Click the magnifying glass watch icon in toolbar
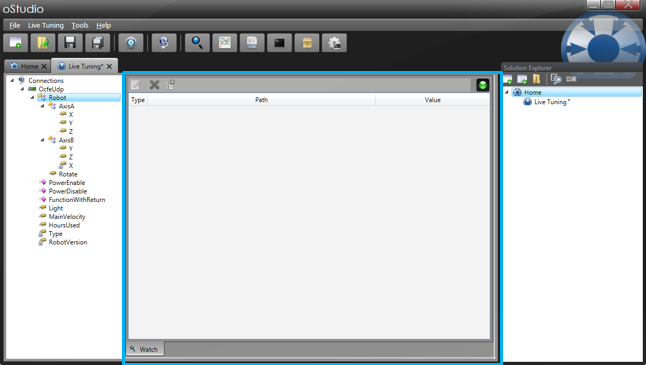 197,42
